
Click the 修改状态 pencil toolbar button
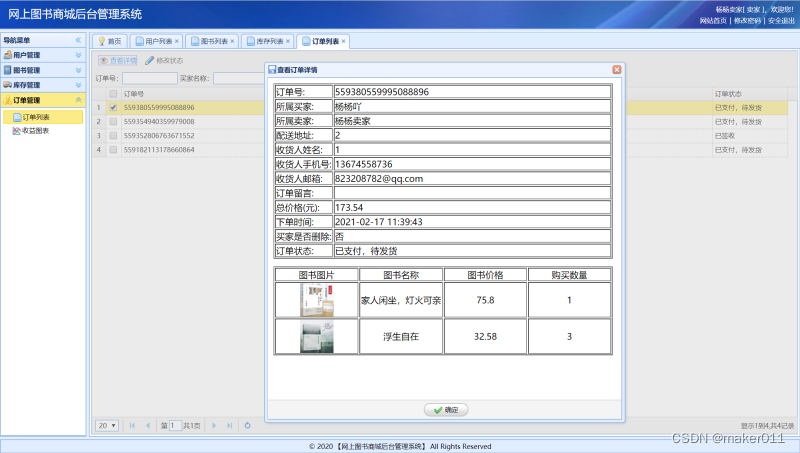(x=164, y=60)
